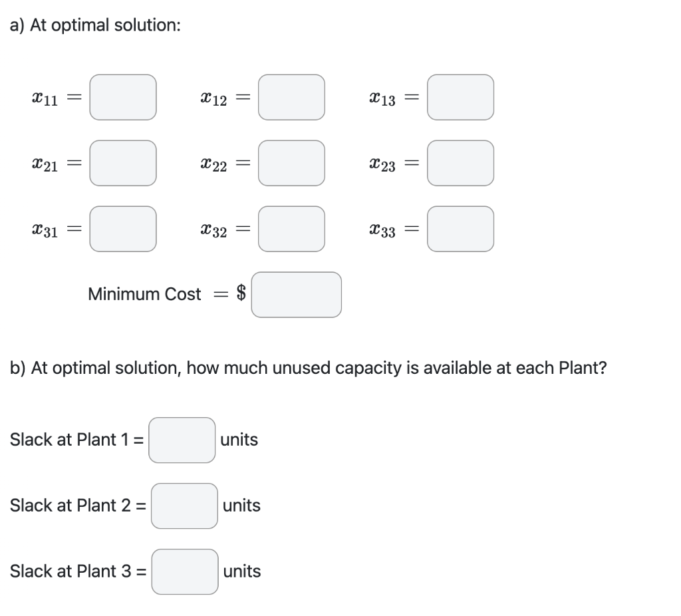Select the Minimum Cost input box
The width and height of the screenshot is (681, 616).
296,294
